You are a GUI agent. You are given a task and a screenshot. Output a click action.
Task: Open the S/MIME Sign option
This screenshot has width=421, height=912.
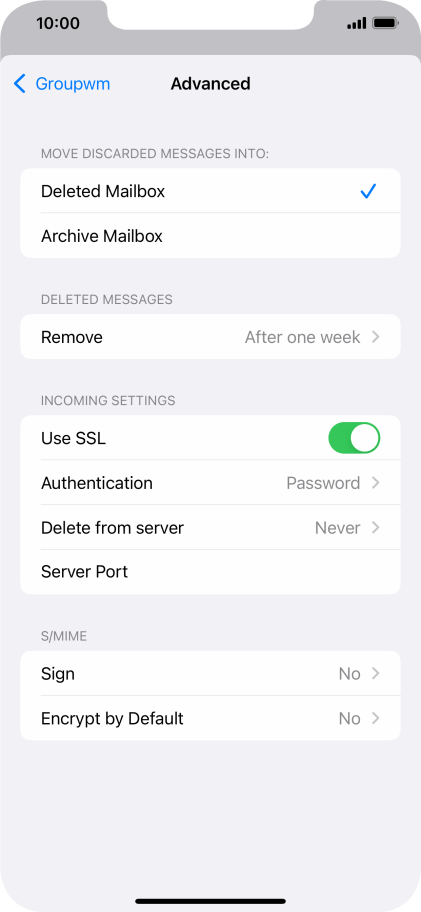tap(210, 674)
